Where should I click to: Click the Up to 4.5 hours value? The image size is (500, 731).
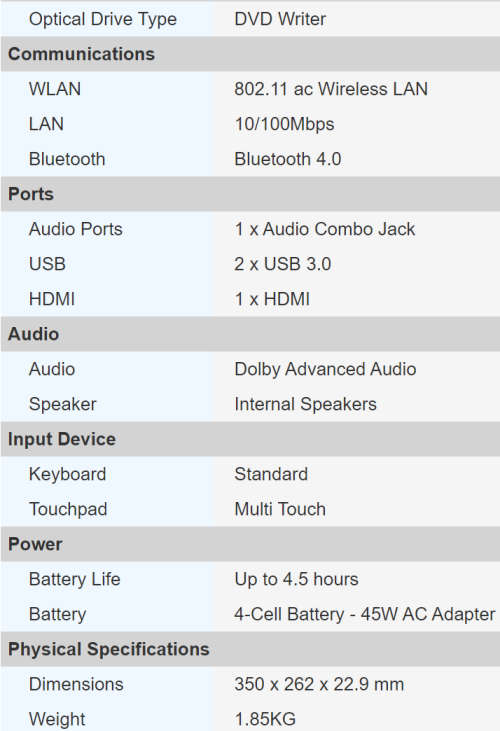[296, 579]
